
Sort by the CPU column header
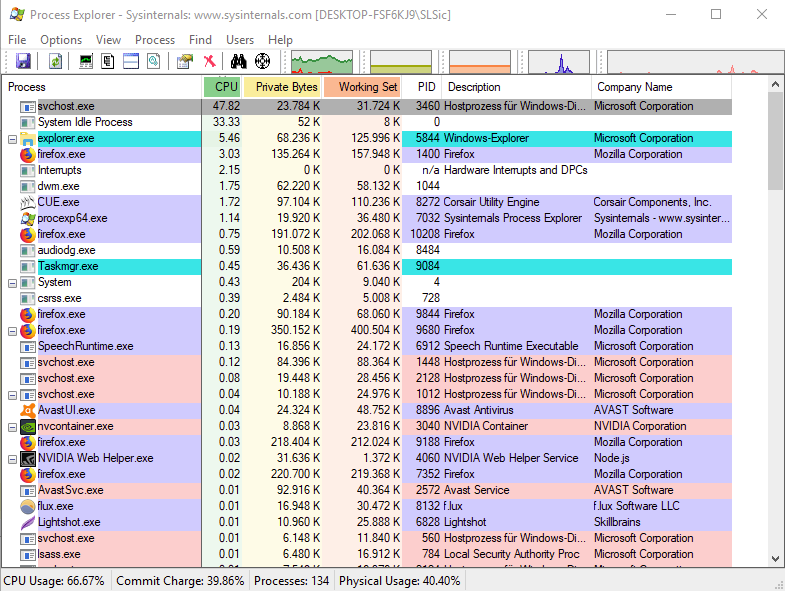click(x=222, y=87)
